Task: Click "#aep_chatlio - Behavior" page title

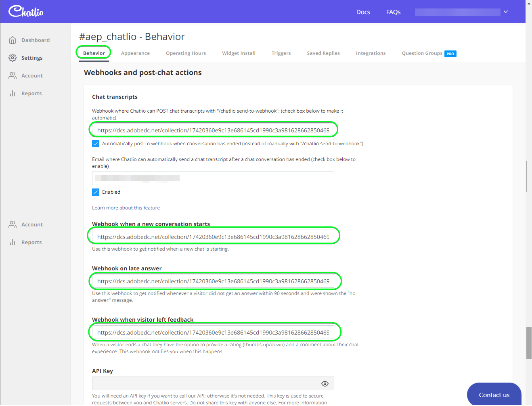Action: click(x=132, y=37)
